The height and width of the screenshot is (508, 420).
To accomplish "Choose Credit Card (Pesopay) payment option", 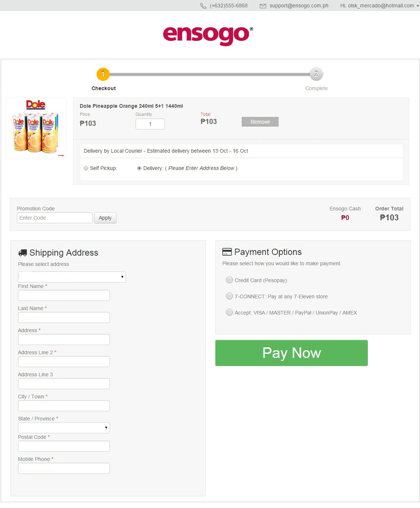I will coord(229,280).
